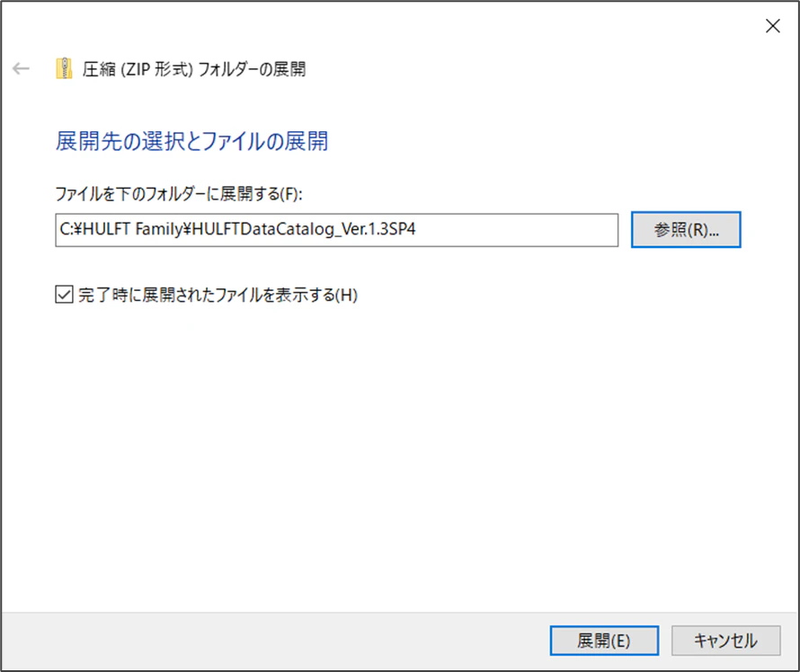Image resolution: width=800 pixels, height=672 pixels.
Task: Click the label ファイルを下のフォルダーに展開する(F):
Action: click(179, 194)
